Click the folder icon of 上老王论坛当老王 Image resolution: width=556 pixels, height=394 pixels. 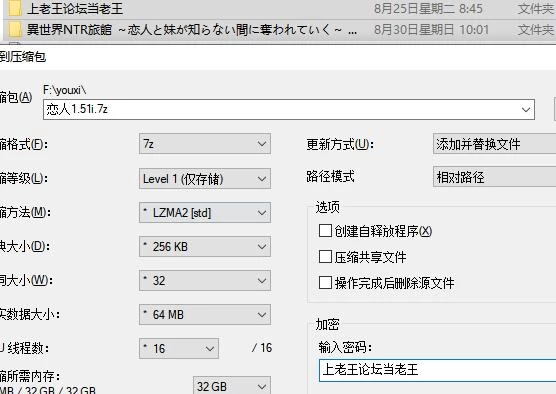pos(15,8)
